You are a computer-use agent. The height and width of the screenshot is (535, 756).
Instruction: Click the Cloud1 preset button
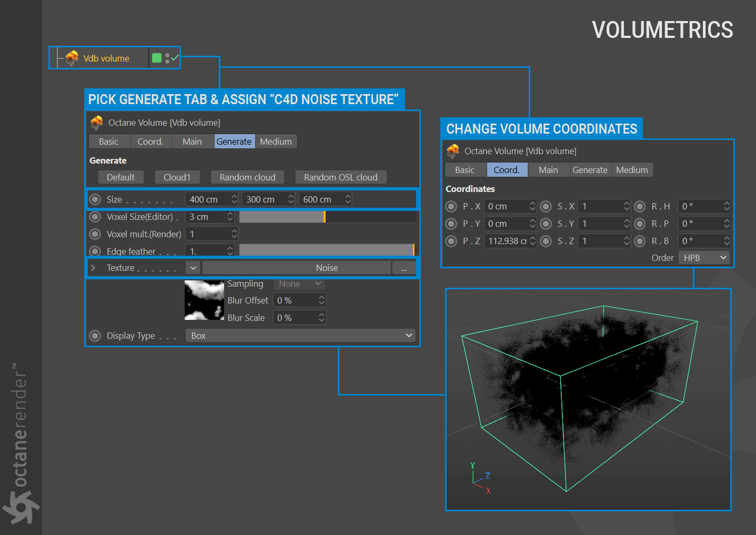177,177
